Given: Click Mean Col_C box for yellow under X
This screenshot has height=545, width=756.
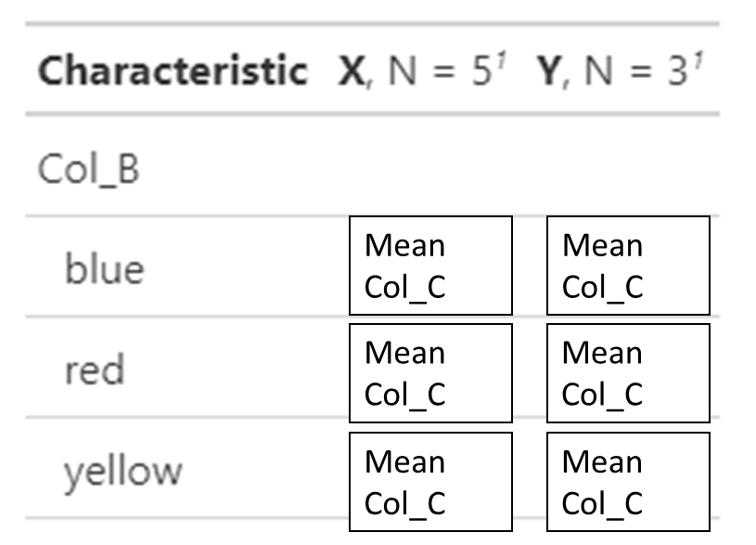Looking at the screenshot, I should pyautogui.click(x=430, y=482).
